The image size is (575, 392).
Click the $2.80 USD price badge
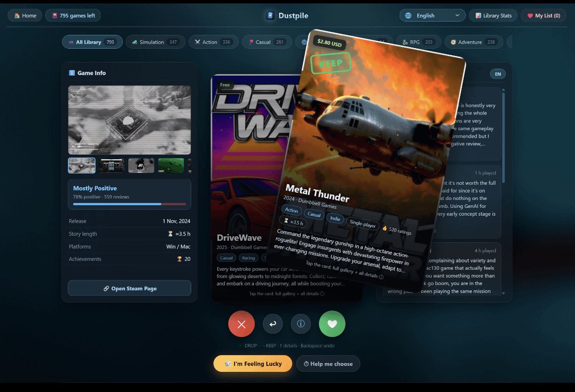tap(329, 43)
